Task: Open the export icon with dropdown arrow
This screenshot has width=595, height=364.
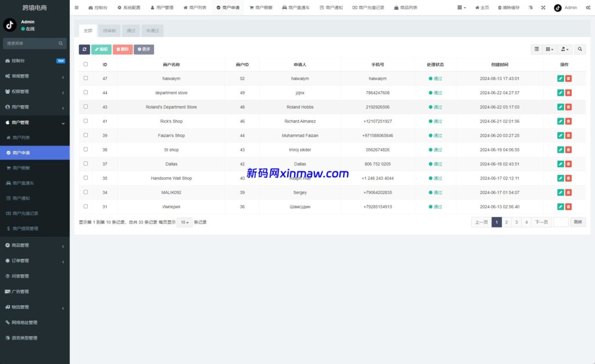Action: (x=564, y=49)
